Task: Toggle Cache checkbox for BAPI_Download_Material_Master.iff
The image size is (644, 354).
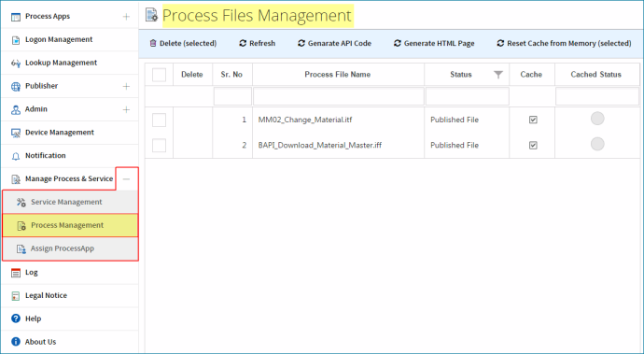Action: pos(533,145)
